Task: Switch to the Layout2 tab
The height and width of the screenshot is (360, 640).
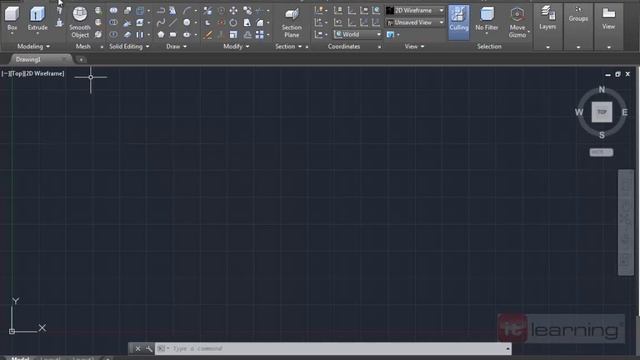Action: 83,358
